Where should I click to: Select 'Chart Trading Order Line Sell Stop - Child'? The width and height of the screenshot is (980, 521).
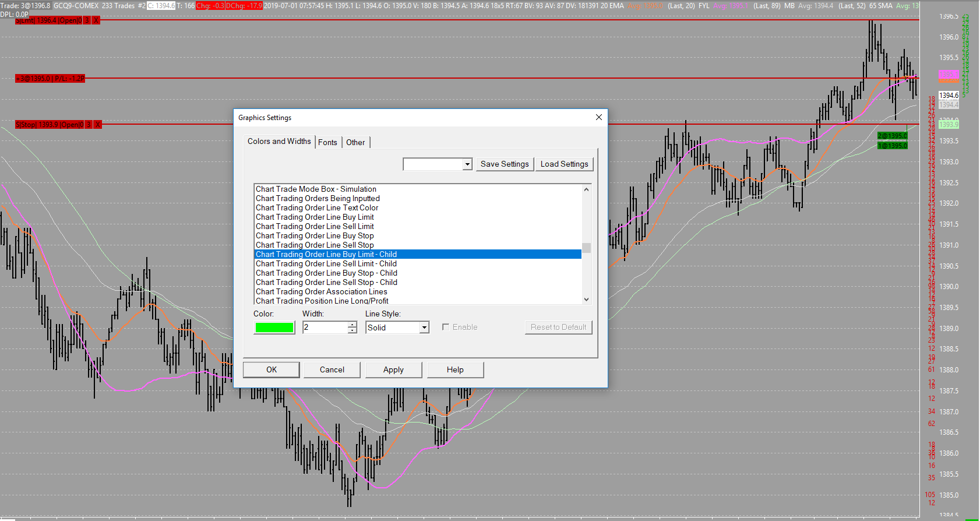pyautogui.click(x=418, y=283)
